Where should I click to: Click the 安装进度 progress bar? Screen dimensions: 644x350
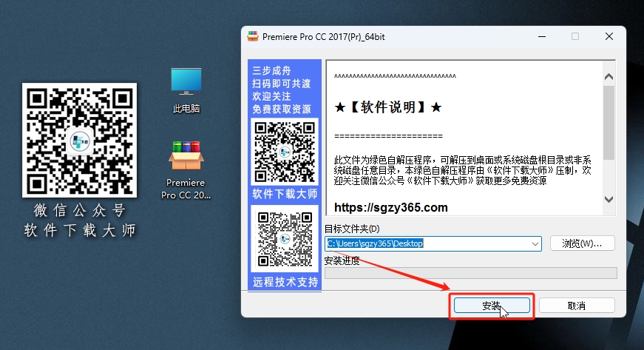click(x=471, y=273)
